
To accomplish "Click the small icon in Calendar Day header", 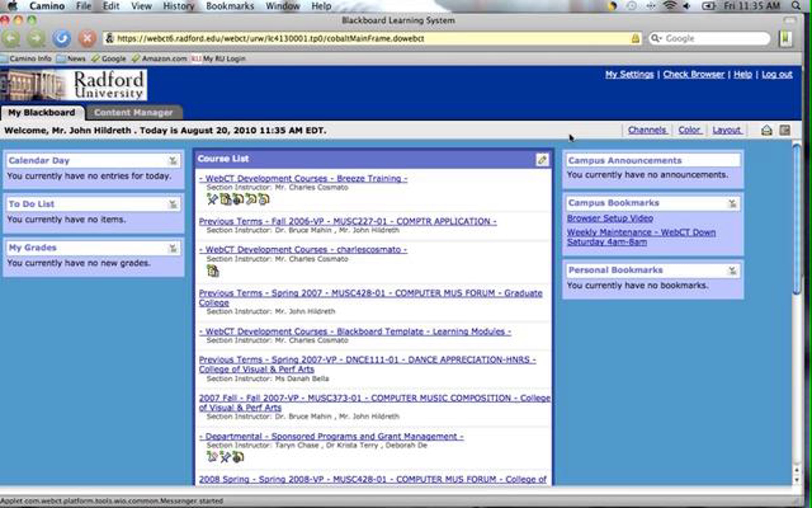I will click(x=173, y=161).
